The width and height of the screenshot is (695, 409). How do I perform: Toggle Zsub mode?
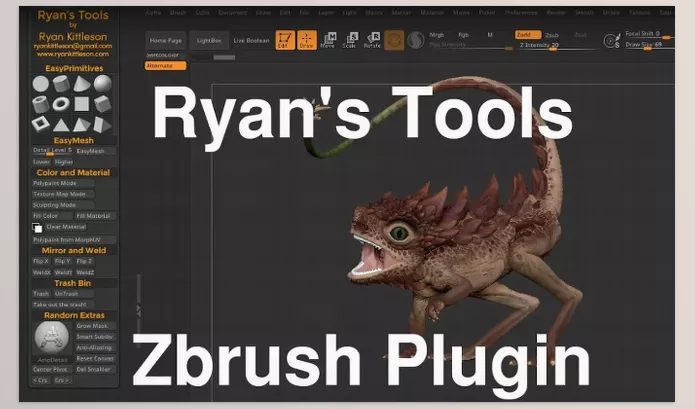552,35
